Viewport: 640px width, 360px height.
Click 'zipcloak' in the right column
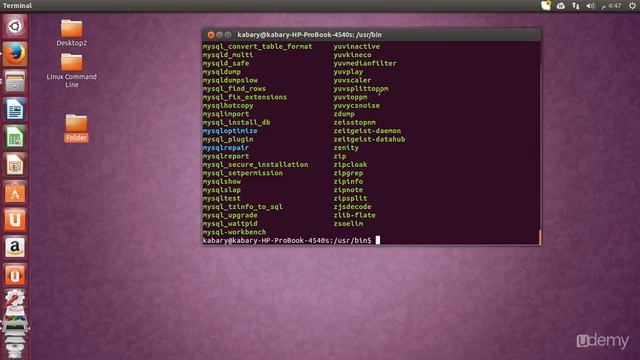click(x=350, y=164)
